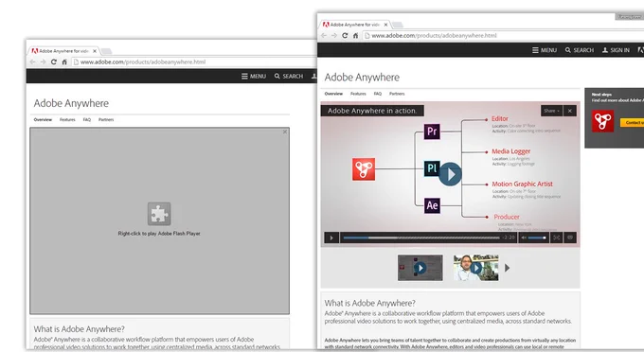The height and width of the screenshot is (352, 644).
Task: Click back arrow in right browser window
Action: pos(324,36)
